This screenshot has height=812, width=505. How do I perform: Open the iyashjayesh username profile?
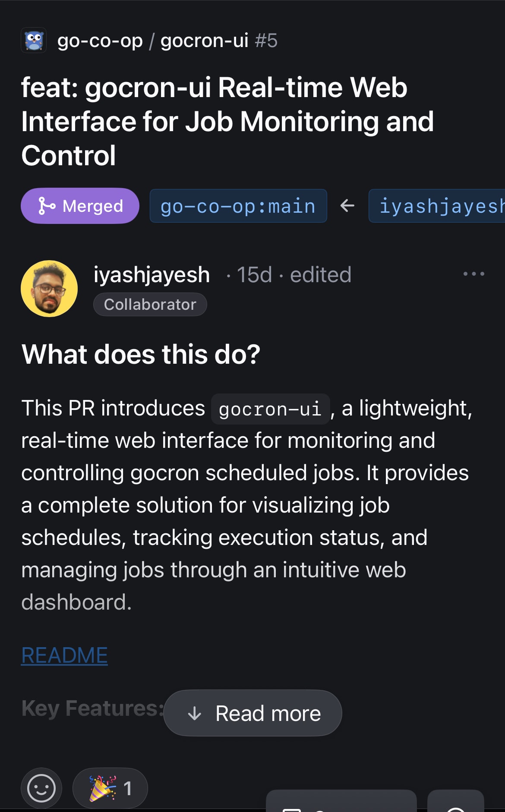pyautogui.click(x=151, y=275)
